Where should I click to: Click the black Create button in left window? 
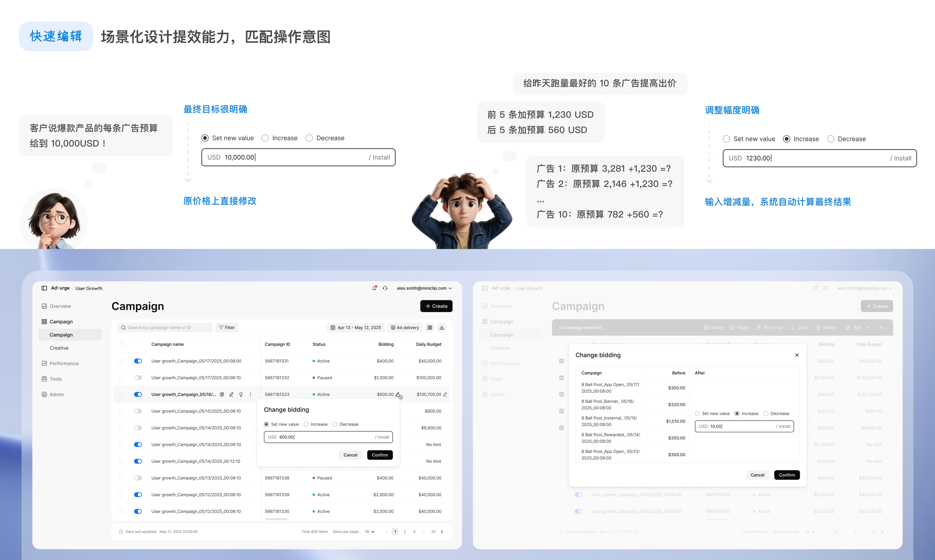[x=436, y=306]
